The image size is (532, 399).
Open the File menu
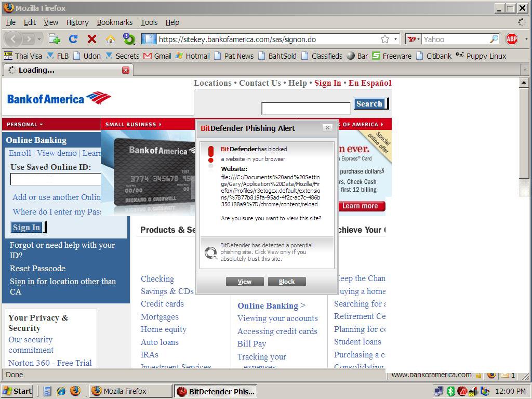(x=11, y=22)
